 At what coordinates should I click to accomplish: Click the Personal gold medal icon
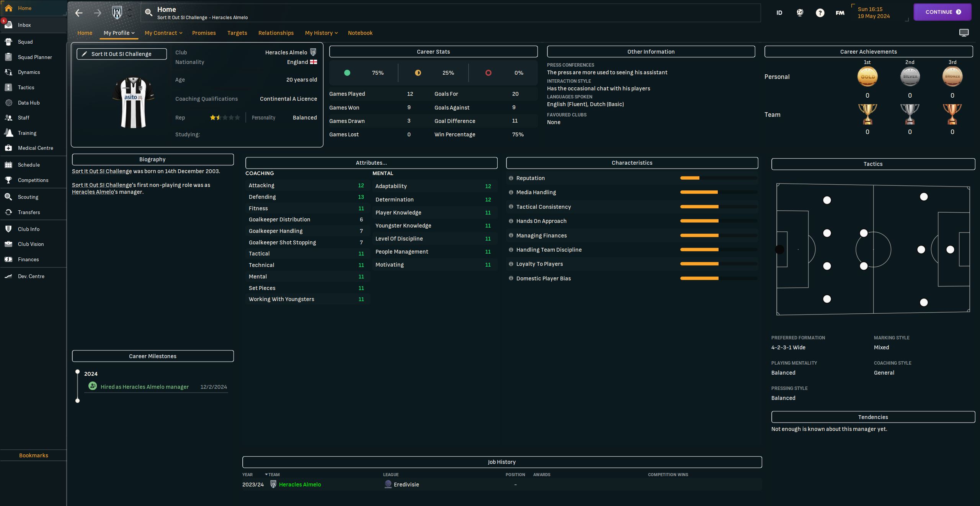click(867, 77)
